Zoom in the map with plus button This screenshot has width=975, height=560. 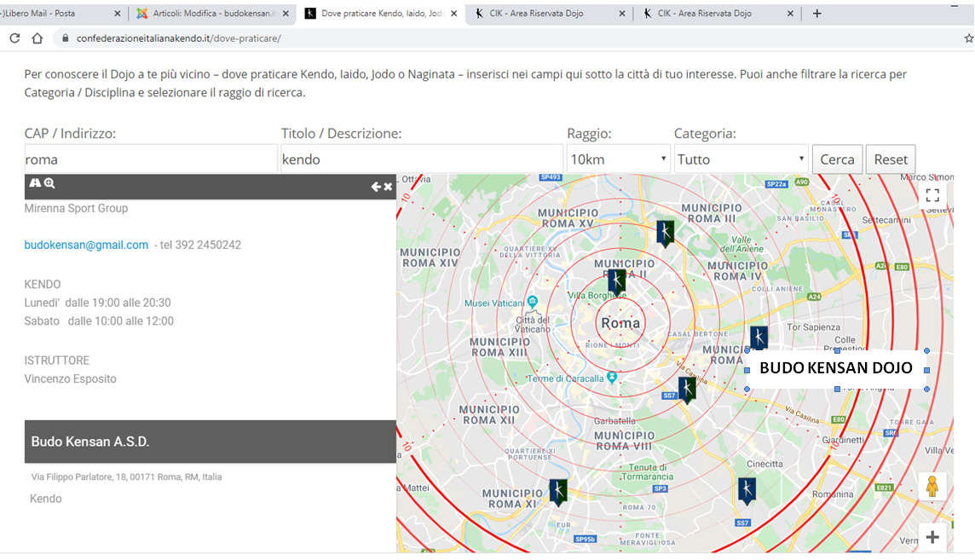[x=932, y=537]
